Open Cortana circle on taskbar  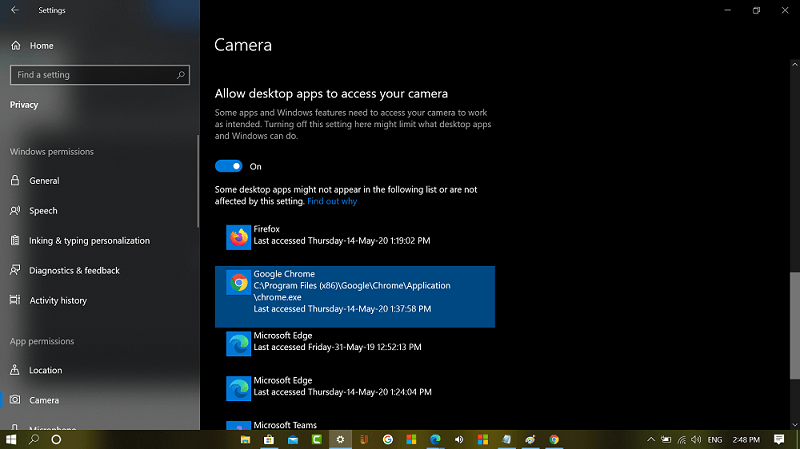coord(56,439)
